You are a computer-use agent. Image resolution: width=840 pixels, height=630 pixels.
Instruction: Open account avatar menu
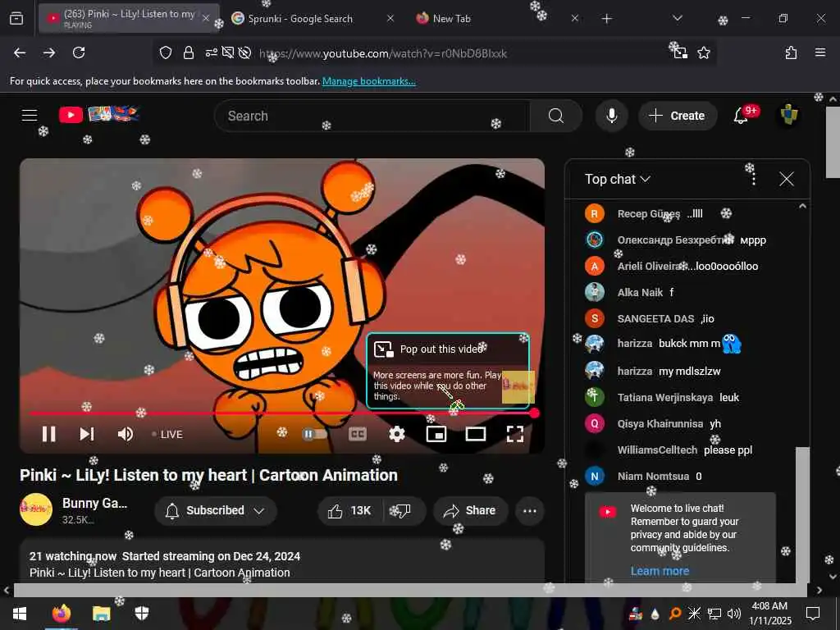pos(788,115)
